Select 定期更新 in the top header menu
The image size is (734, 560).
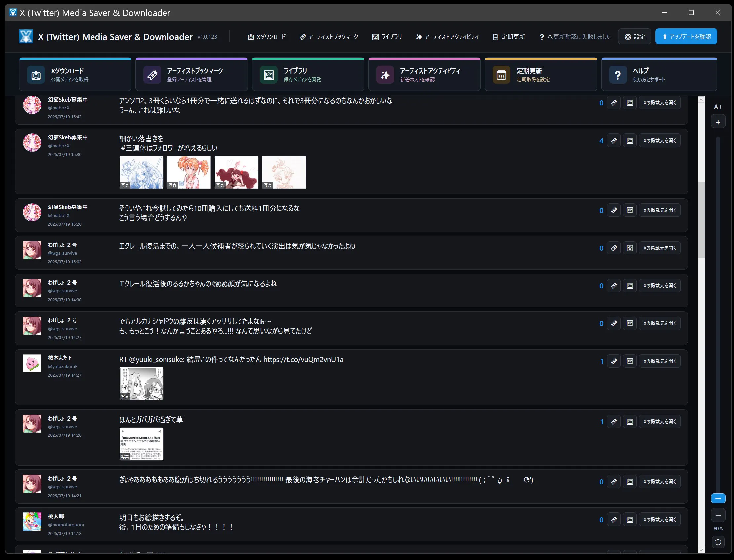click(509, 37)
